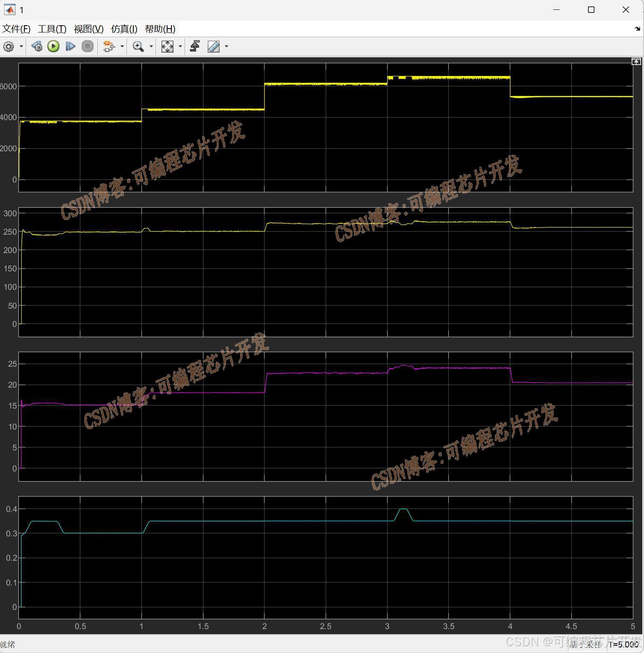
Task: Open the 仿真(I) menu
Action: [124, 29]
